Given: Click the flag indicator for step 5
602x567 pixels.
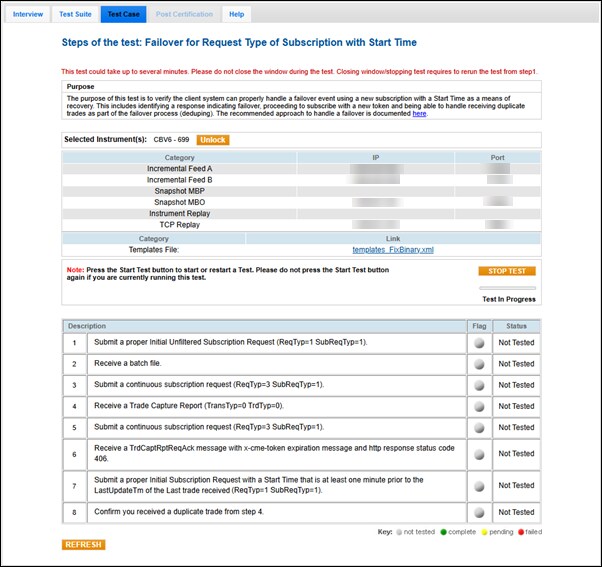Looking at the screenshot, I should tap(479, 426).
